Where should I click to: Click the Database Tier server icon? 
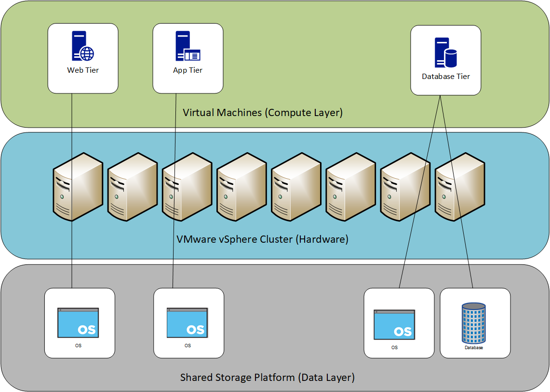(446, 52)
